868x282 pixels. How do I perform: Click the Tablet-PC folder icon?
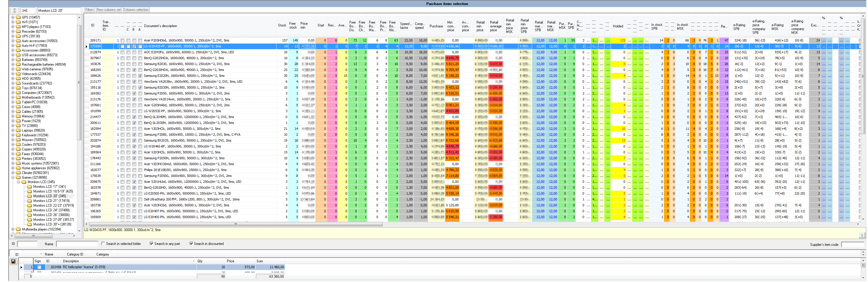pos(19,102)
